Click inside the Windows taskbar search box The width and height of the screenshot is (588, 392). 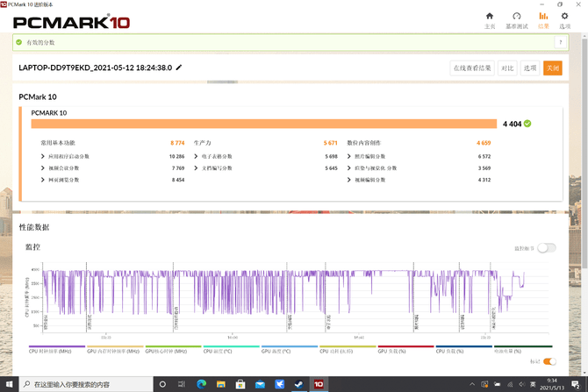pos(86,384)
